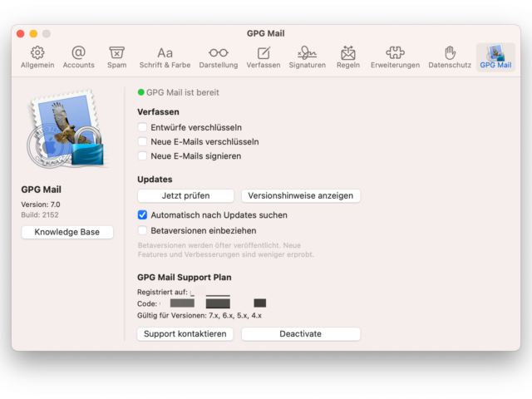532x399 pixels.
Task: Open the Darstellung glasses pane
Action: point(218,57)
